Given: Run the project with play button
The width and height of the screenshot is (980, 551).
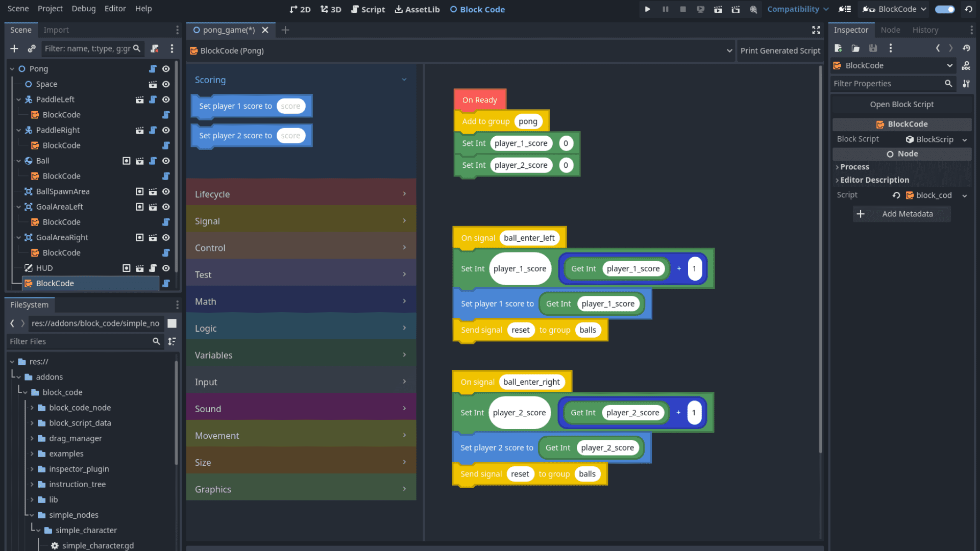Looking at the screenshot, I should click(647, 9).
